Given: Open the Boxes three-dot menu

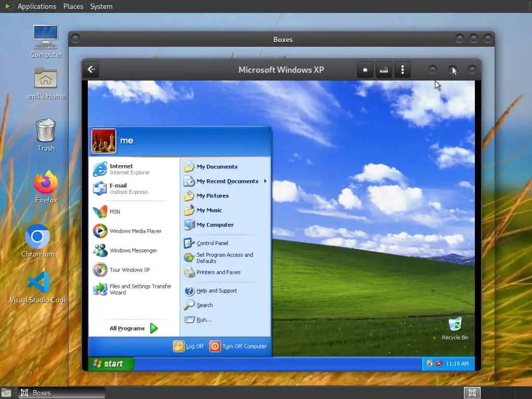Looking at the screenshot, I should [x=403, y=70].
